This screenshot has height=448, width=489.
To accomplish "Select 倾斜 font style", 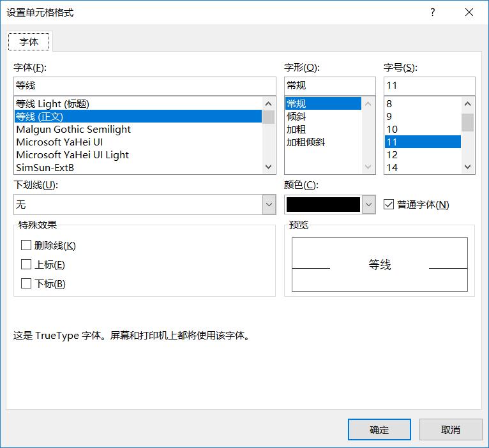I will pos(323,116).
